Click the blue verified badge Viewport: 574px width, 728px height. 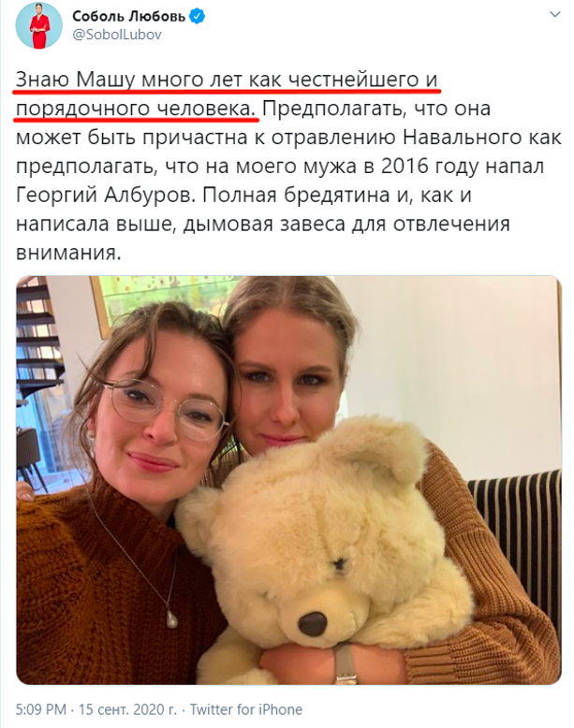pos(199,17)
